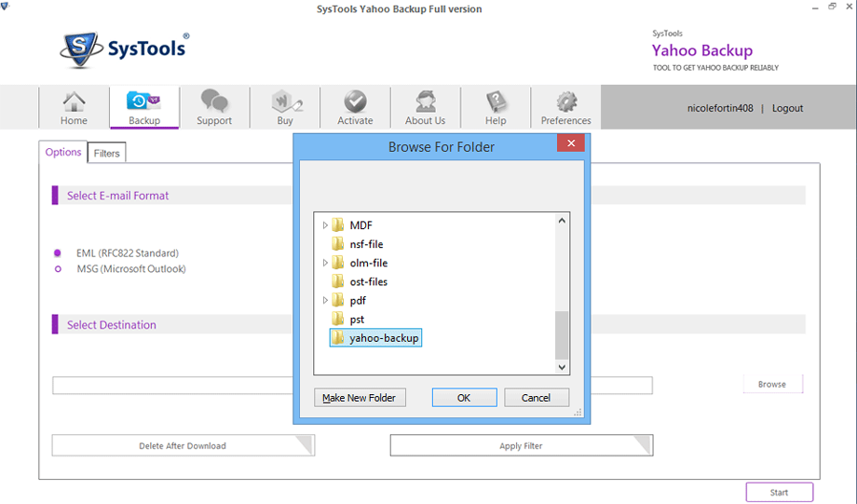Select the MDF folder name

[361, 225]
